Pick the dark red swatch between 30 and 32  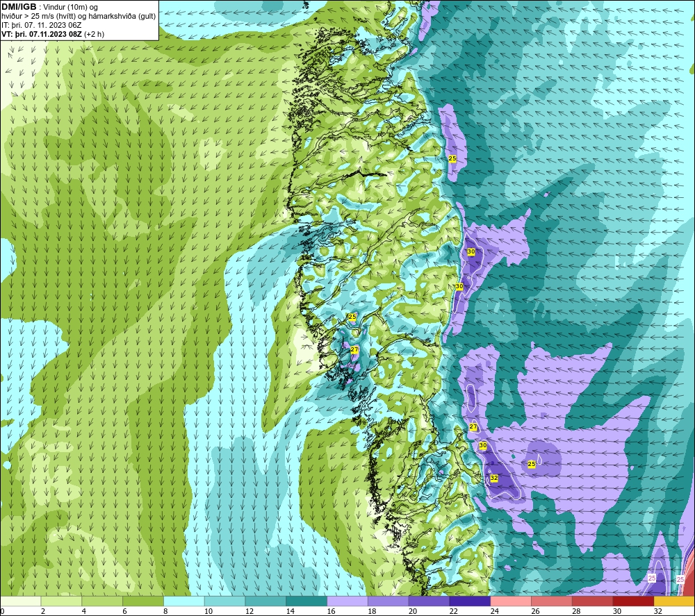pyautogui.click(x=633, y=601)
